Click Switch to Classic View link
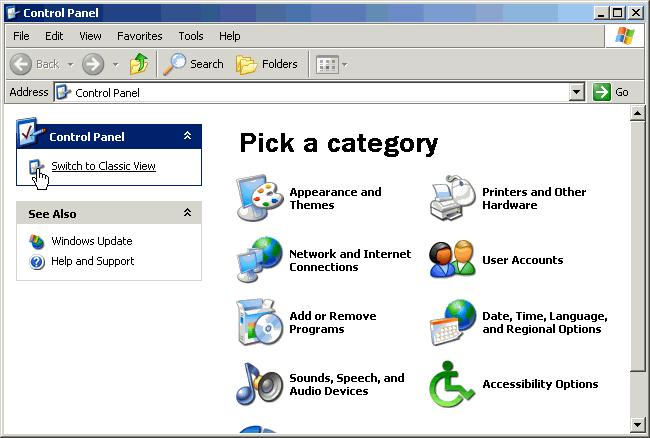The height and width of the screenshot is (438, 650). tap(103, 166)
